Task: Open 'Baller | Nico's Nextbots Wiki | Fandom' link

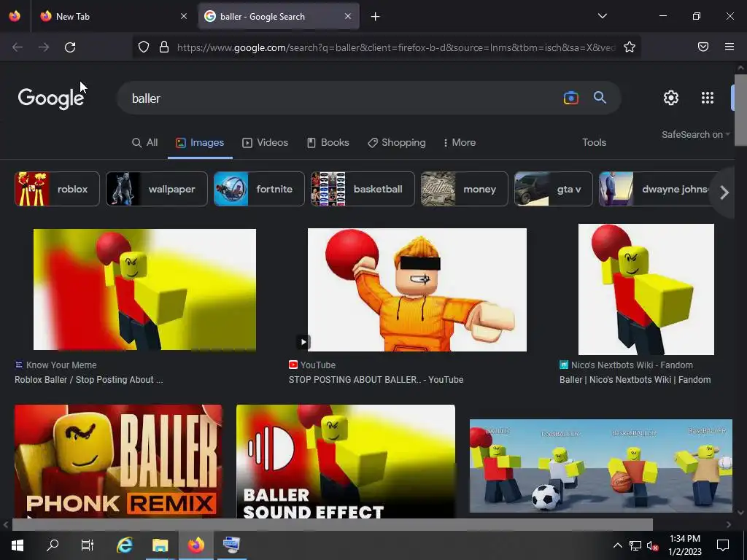Action: pyautogui.click(x=635, y=379)
